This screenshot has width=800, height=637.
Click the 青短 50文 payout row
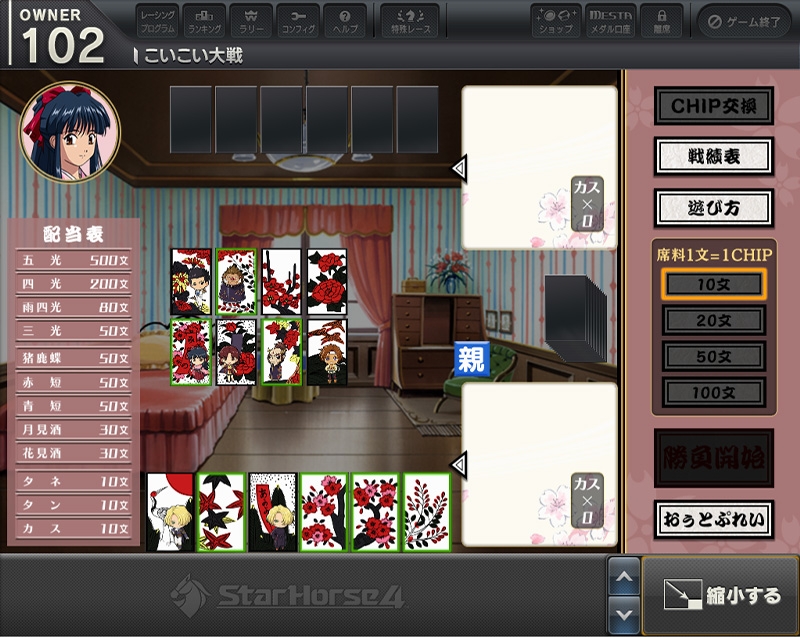point(74,406)
